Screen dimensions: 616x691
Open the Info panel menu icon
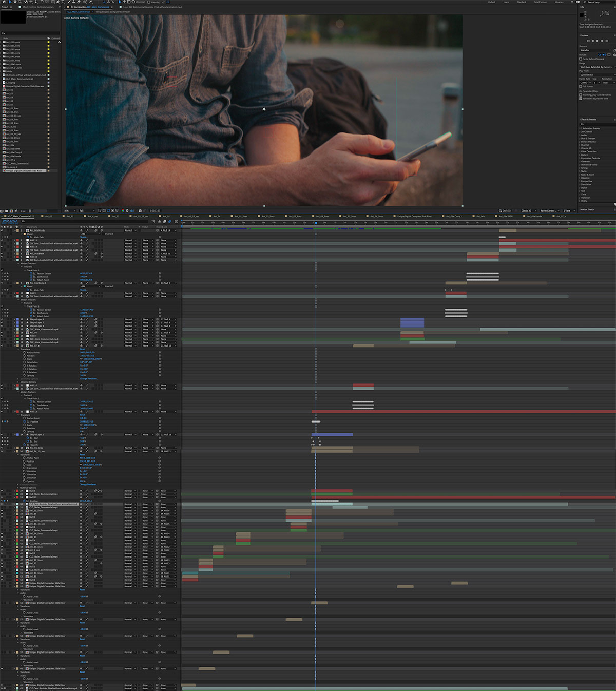(x=614, y=7)
